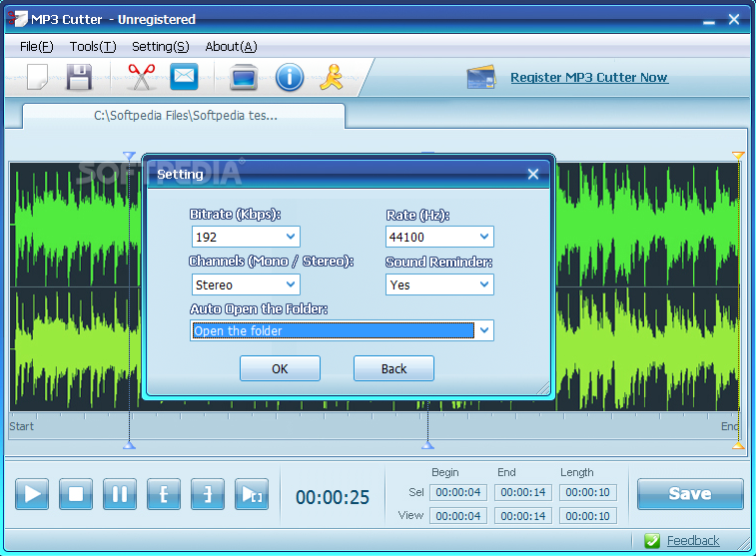Open the Register MP3 Cutter Now link

click(589, 78)
